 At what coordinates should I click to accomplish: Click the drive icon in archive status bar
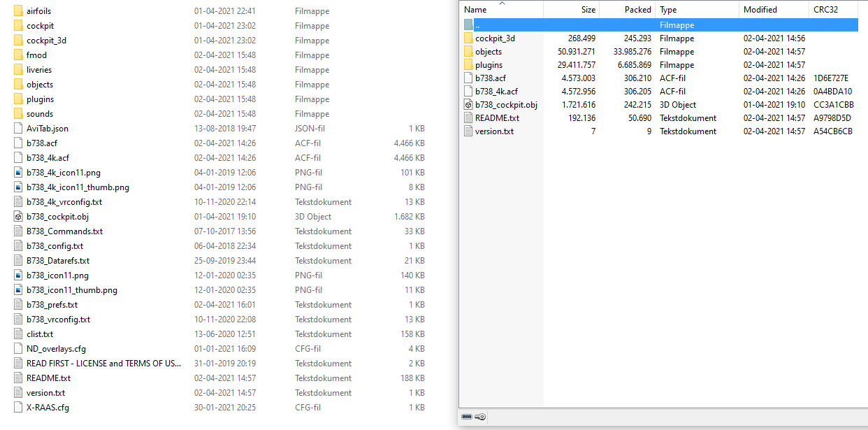pos(467,417)
